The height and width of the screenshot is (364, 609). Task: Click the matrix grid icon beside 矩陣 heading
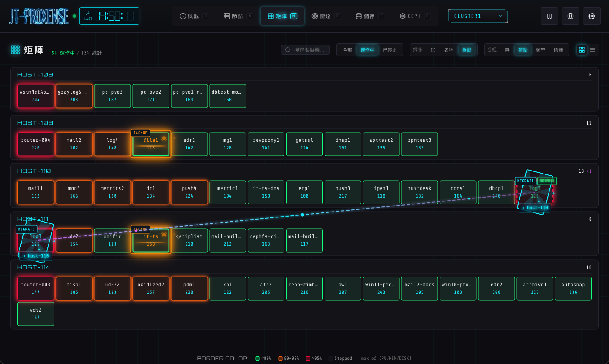[x=16, y=50]
